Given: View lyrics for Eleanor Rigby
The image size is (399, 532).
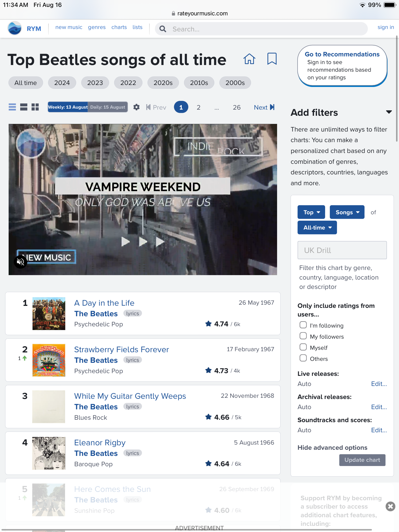Looking at the screenshot, I should pos(133,453).
